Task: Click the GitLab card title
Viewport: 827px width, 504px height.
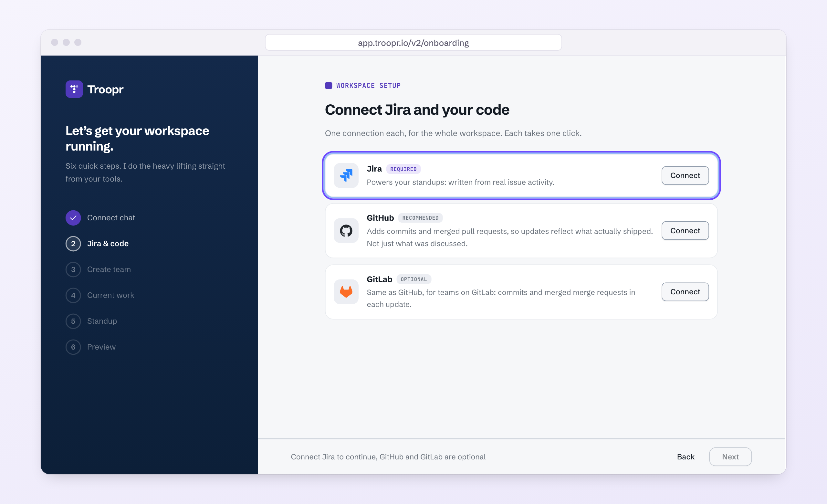Action: click(379, 279)
